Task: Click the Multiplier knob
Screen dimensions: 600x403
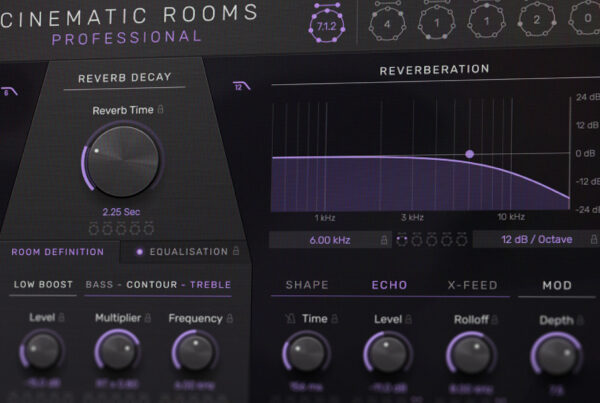Action: click(x=117, y=352)
